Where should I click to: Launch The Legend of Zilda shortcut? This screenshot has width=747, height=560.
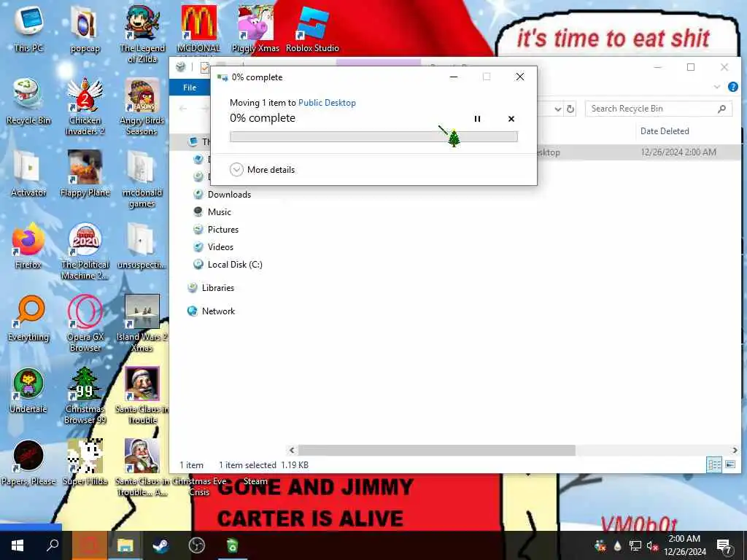tap(142, 34)
